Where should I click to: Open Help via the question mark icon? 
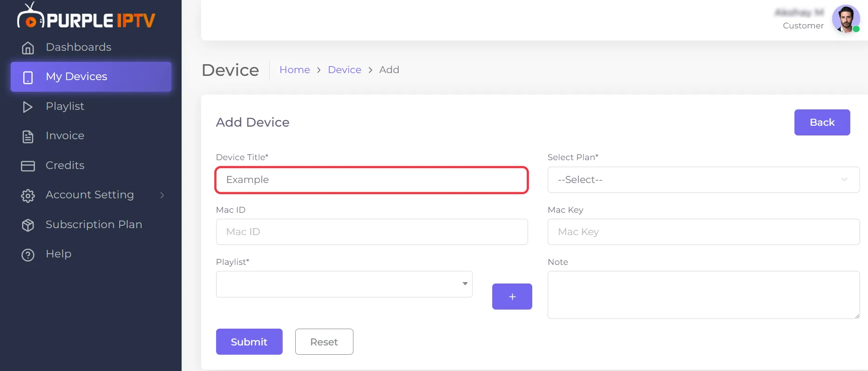point(28,255)
